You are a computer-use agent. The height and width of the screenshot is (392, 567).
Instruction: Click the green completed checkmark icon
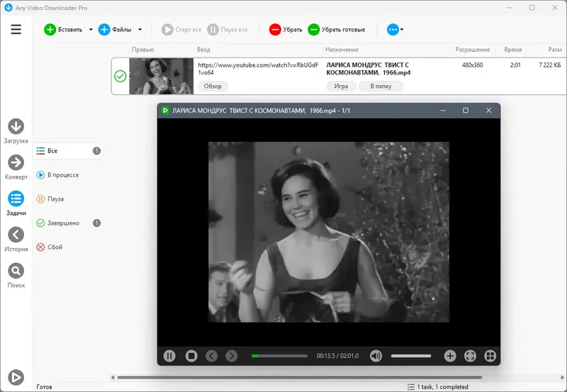[x=120, y=77]
